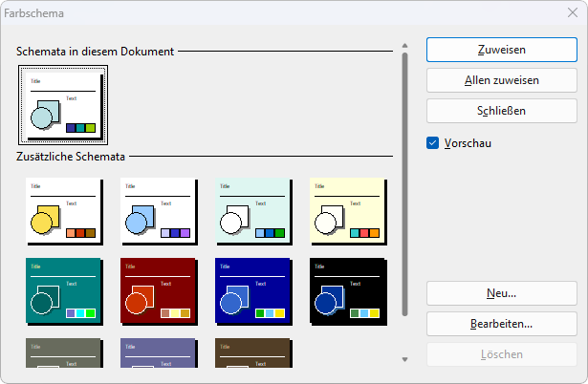Select the brown background scheme
Viewport: 588px width, 384px height.
click(x=254, y=352)
